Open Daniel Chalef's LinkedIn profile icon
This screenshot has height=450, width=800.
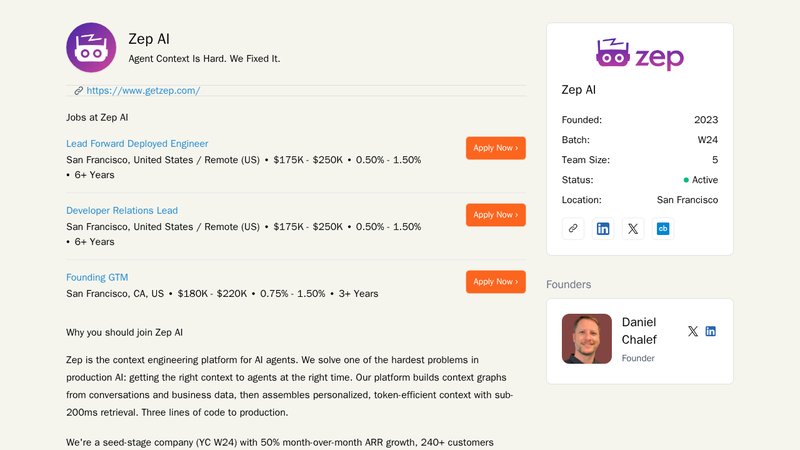click(x=711, y=331)
